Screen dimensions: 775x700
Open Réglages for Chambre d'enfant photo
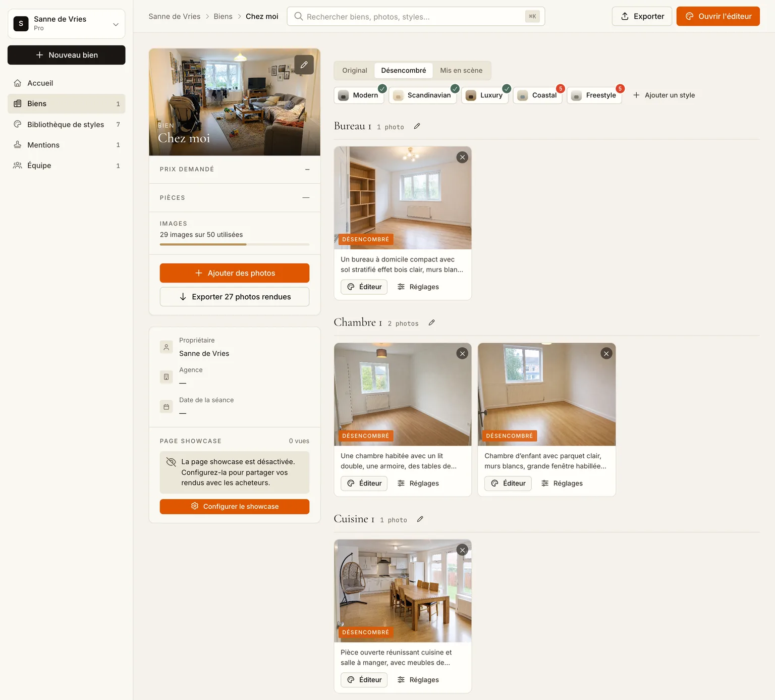tap(562, 483)
